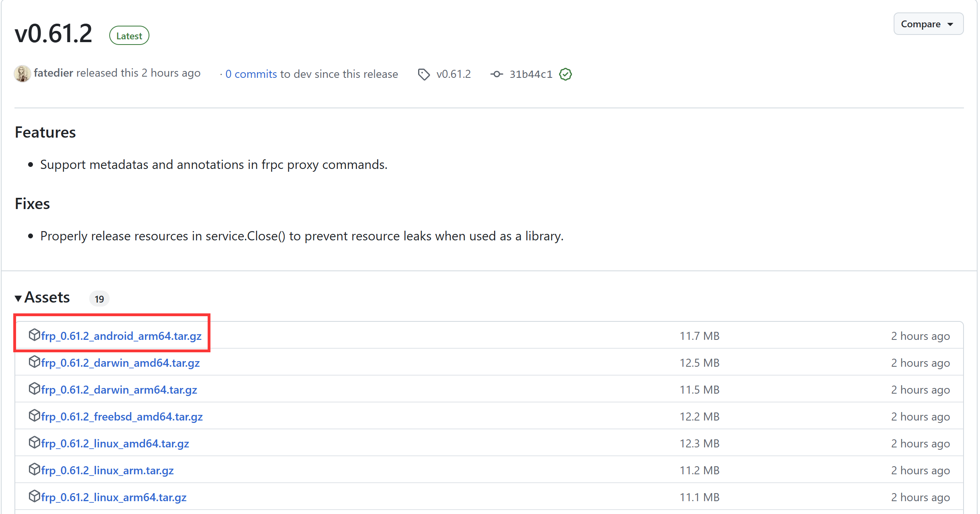Click the tag icon beside v0.61.2
Screen dimensions: 980x514
pos(423,75)
